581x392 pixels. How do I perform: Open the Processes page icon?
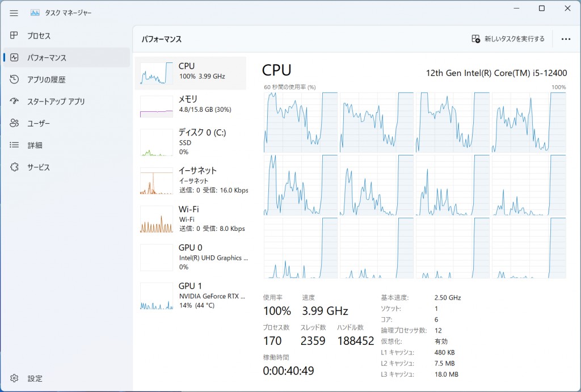tap(15, 36)
